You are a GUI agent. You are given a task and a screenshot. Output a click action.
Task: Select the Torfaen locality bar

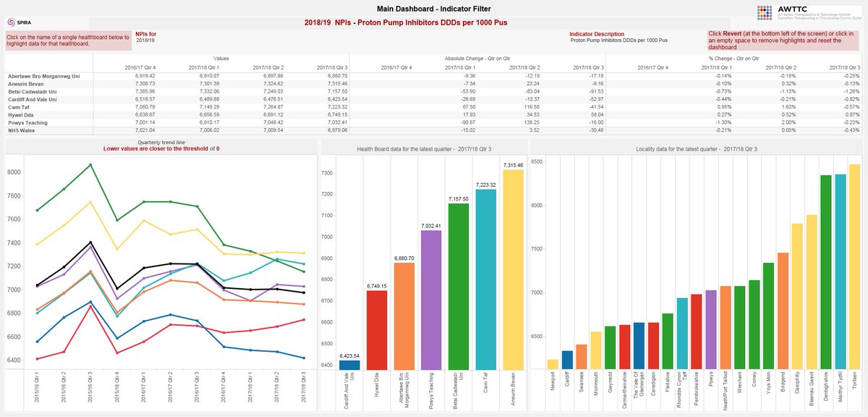[x=855, y=267]
